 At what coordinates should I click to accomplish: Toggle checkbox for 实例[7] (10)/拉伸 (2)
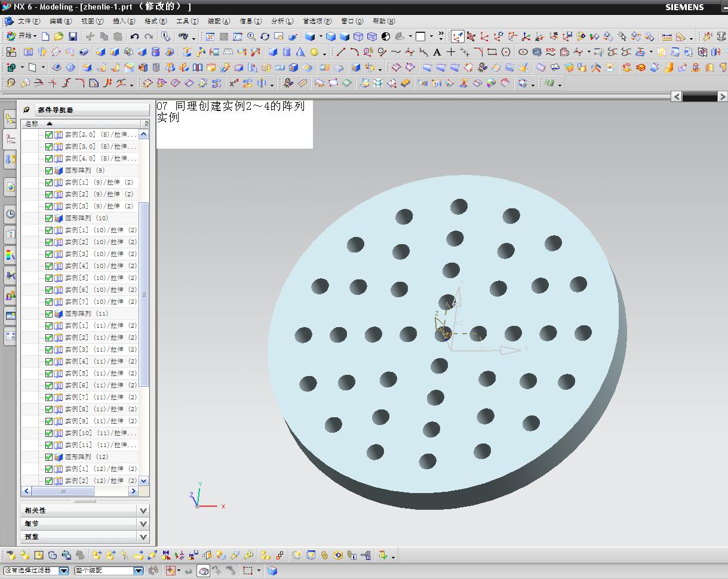click(x=49, y=301)
